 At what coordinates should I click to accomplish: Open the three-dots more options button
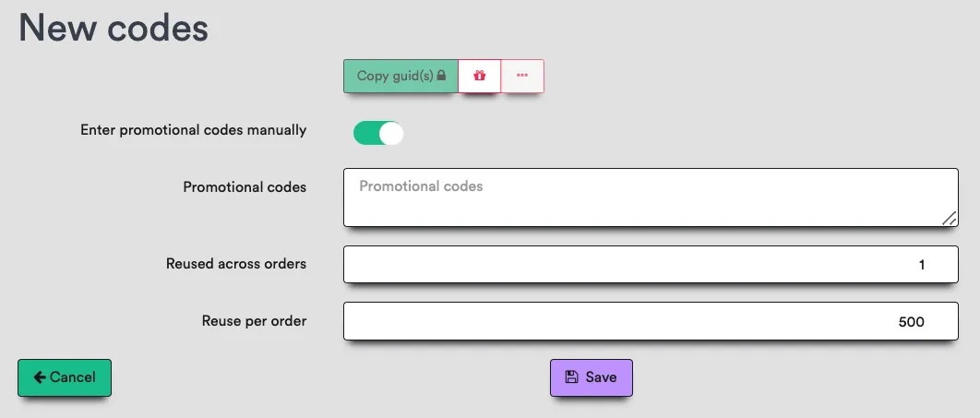[522, 76]
